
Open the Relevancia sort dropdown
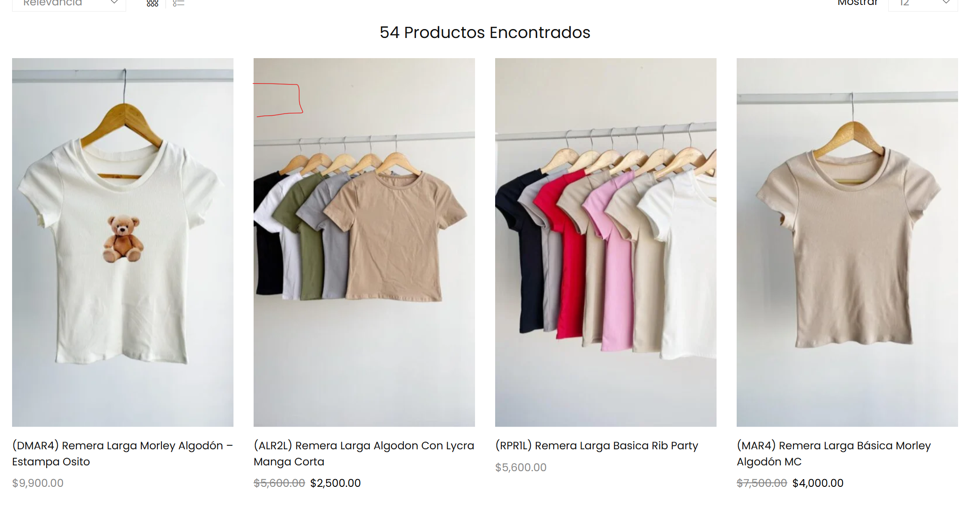pyautogui.click(x=69, y=4)
